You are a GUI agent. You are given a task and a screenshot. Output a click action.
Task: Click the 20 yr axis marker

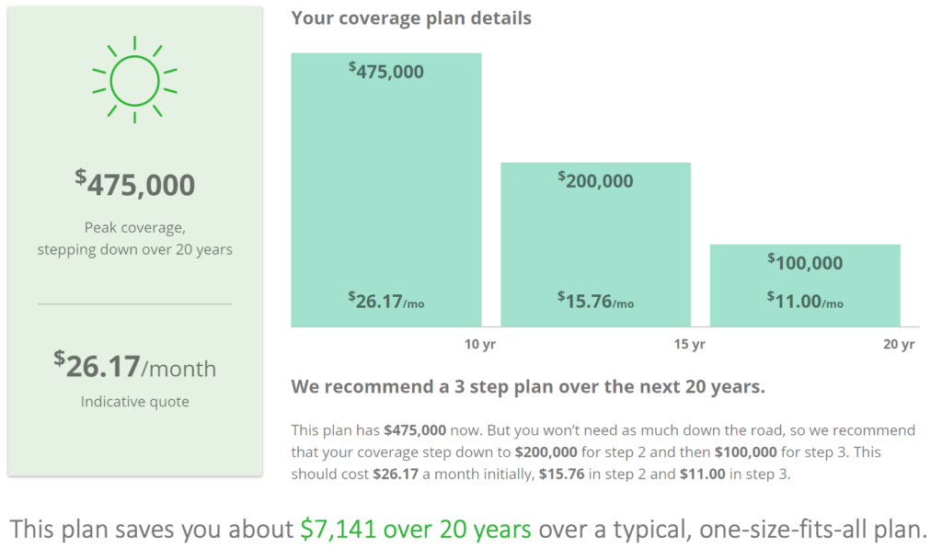pos(899,344)
